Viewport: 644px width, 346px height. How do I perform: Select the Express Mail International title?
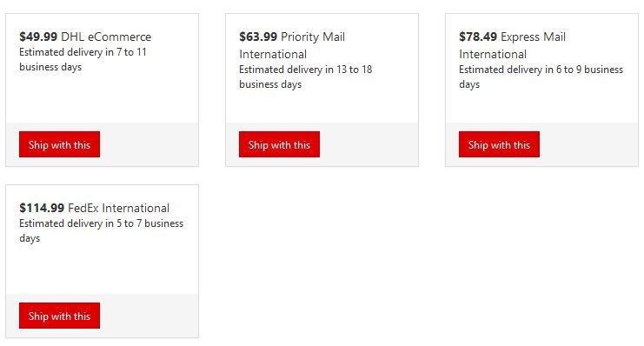[512, 45]
